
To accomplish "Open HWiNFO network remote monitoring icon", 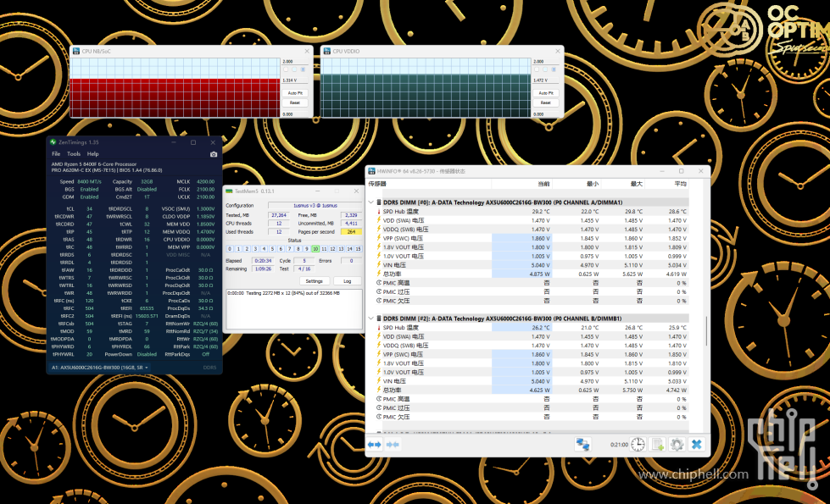I will (582, 444).
